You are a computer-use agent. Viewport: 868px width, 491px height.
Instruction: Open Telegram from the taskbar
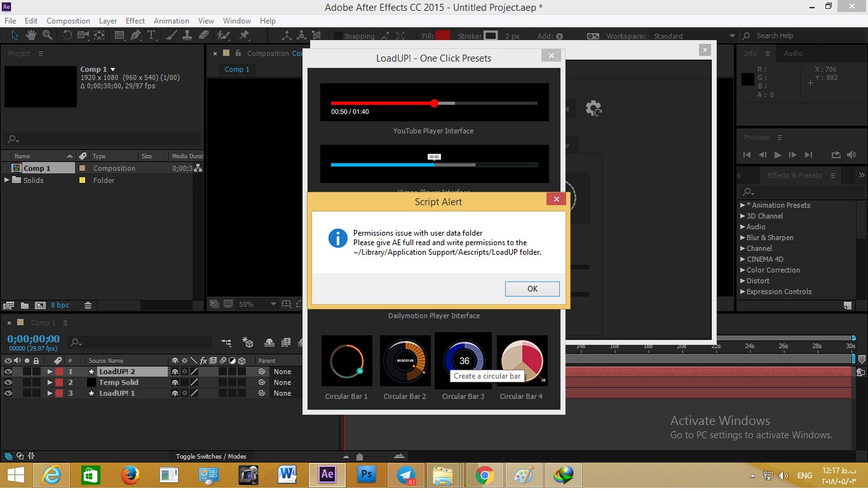point(405,474)
